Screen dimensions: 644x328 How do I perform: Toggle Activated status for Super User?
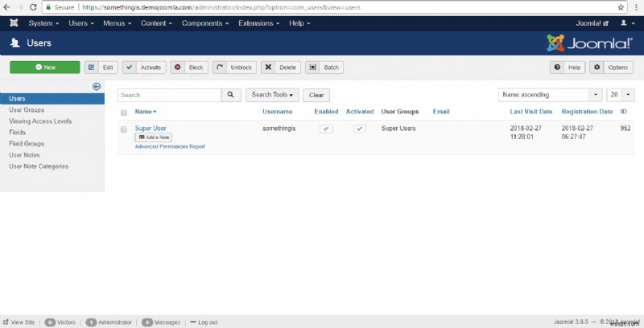(x=360, y=129)
